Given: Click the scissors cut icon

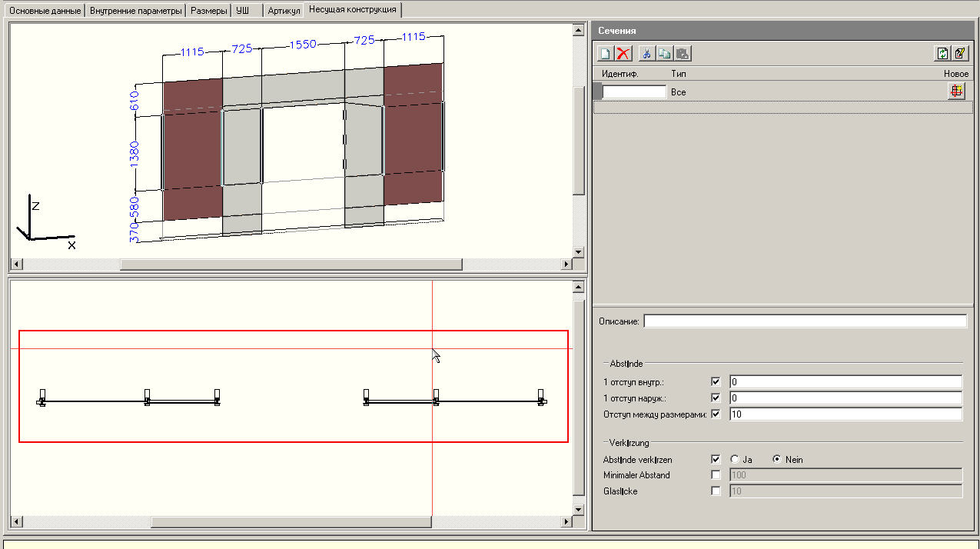Looking at the screenshot, I should click(x=646, y=54).
